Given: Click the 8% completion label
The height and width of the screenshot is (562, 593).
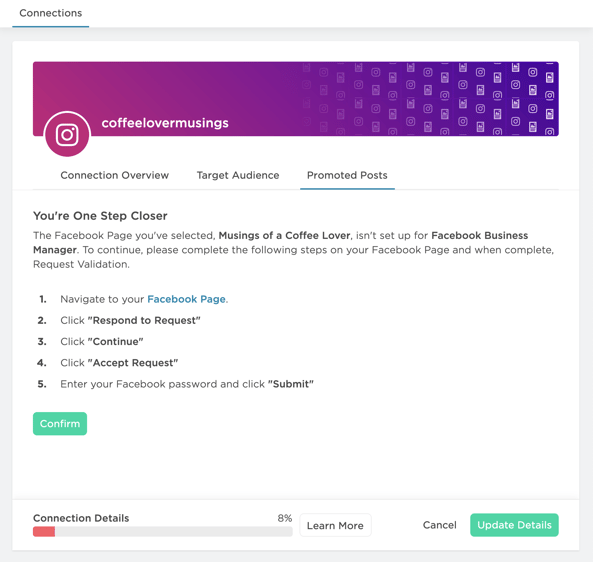Looking at the screenshot, I should pos(285,518).
